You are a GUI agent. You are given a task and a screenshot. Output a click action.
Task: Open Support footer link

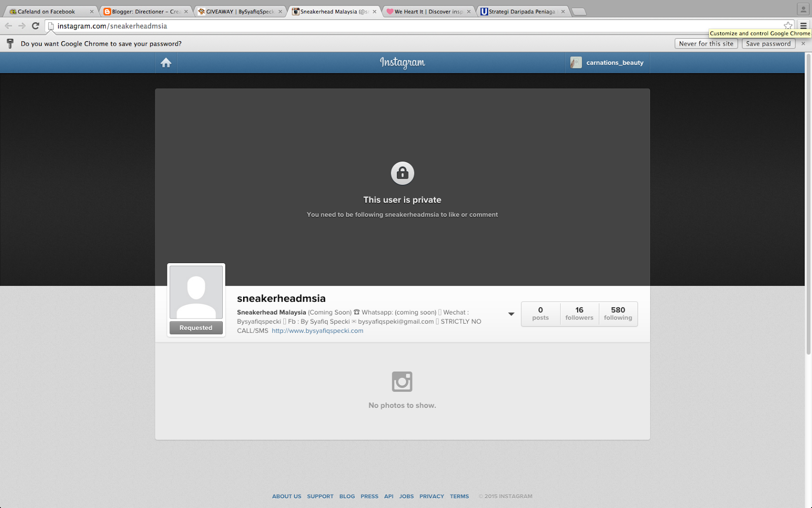click(x=320, y=496)
